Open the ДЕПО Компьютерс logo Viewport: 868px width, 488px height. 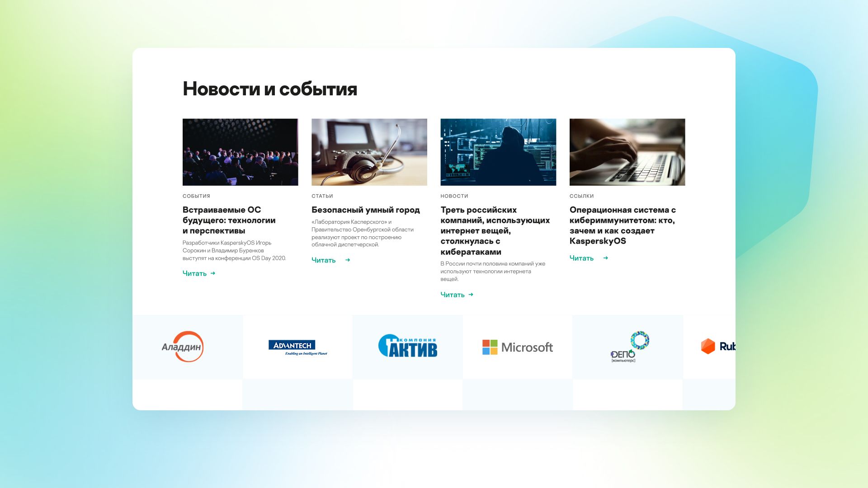pyautogui.click(x=629, y=347)
